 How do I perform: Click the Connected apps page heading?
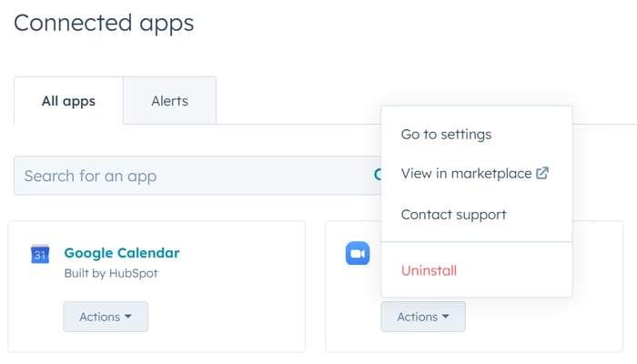(104, 23)
